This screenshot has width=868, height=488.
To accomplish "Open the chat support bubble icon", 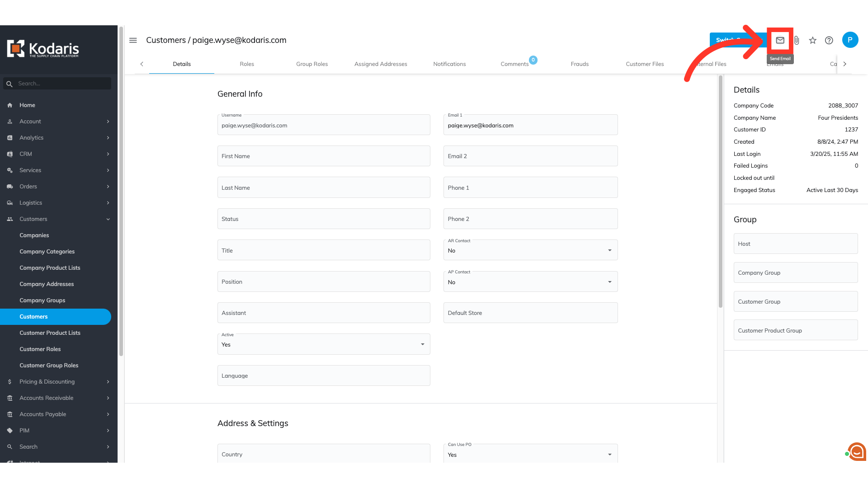I will pos(856,451).
